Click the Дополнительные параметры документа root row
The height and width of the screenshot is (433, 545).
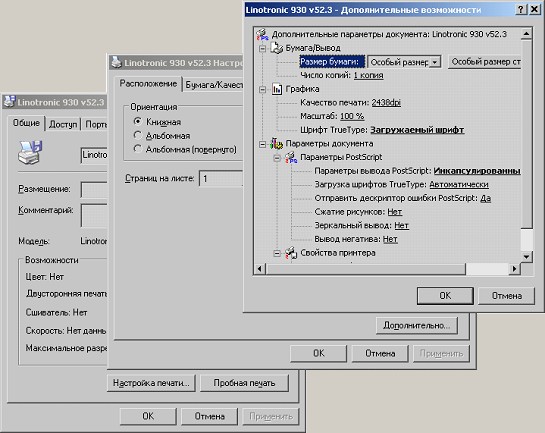pos(389,34)
